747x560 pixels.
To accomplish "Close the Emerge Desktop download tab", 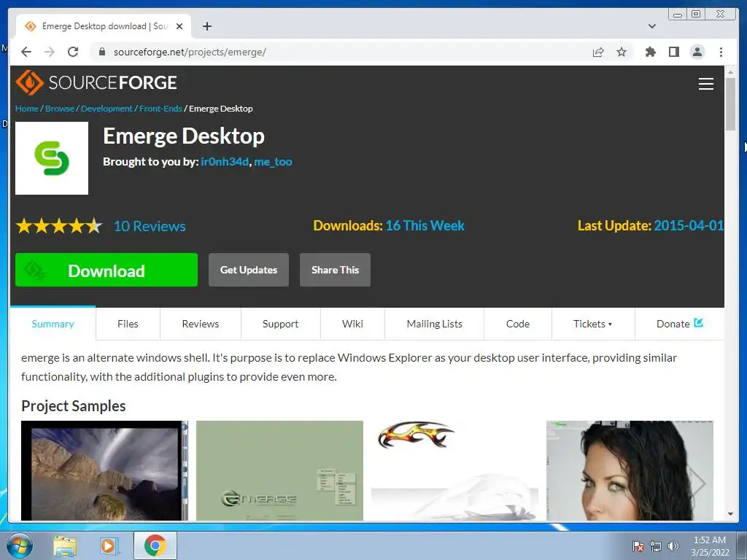I will [179, 26].
